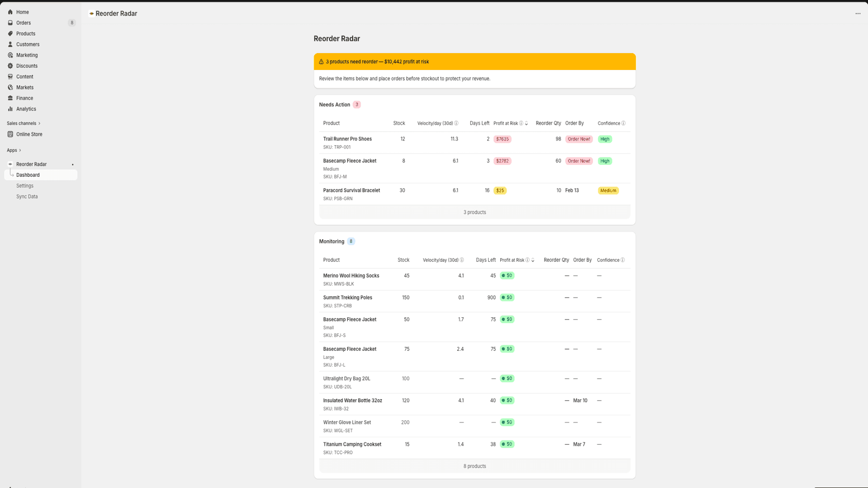This screenshot has height=488, width=868.
Task: Click Insulated Water Bottle 32oz product name
Action: pos(353,401)
